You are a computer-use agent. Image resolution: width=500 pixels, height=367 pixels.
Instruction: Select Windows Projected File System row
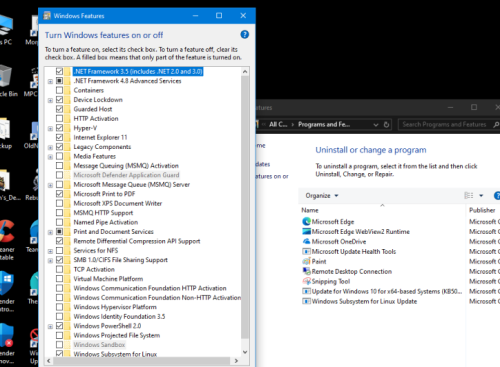click(x=117, y=335)
